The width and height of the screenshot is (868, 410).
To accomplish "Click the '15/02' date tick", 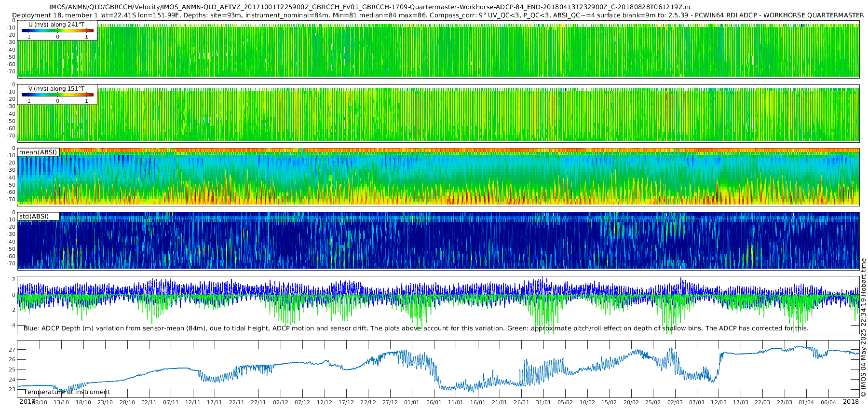I will (609, 403).
